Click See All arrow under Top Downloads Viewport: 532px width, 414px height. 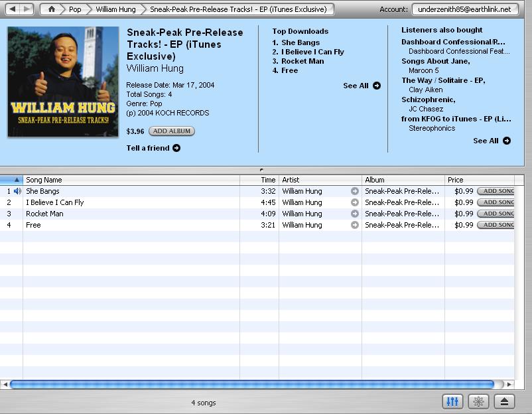[x=377, y=86]
